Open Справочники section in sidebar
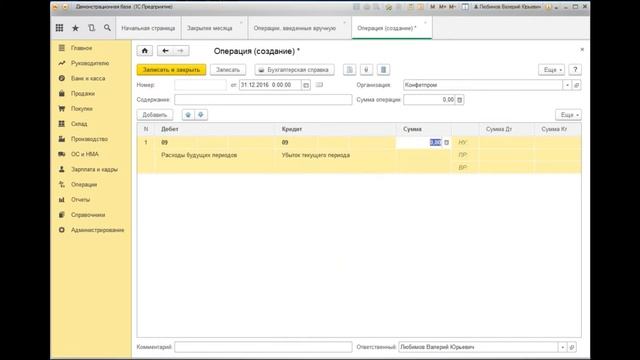This screenshot has height=360, width=640. (x=88, y=215)
